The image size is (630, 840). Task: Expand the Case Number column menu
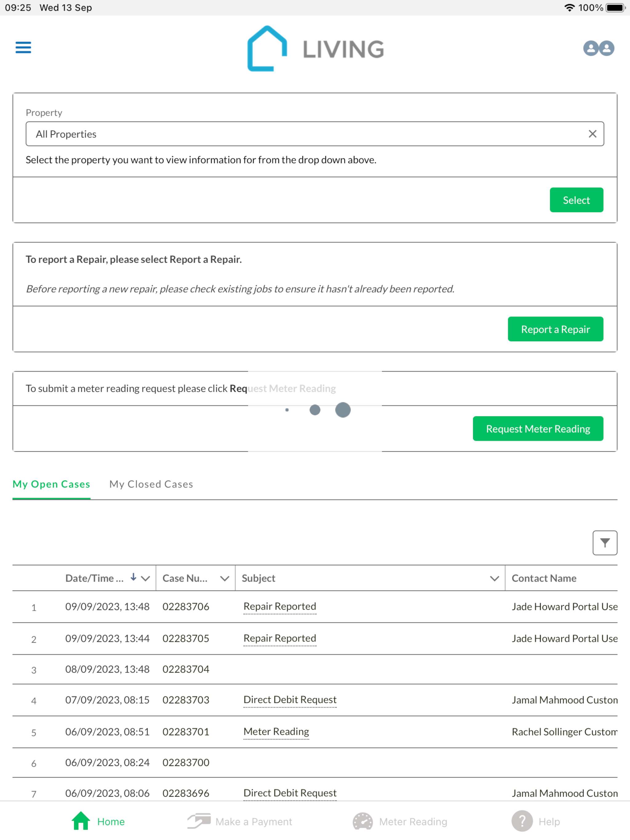[x=225, y=578]
